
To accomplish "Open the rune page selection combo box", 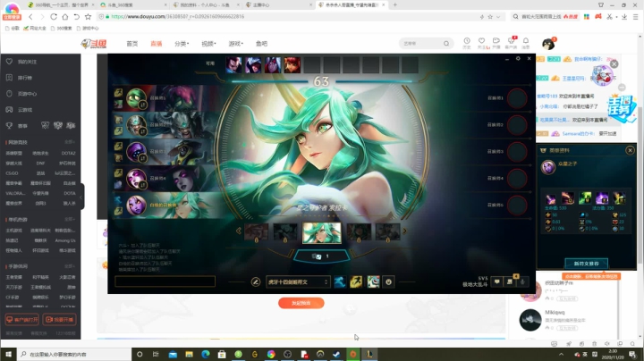I will pos(298,281).
